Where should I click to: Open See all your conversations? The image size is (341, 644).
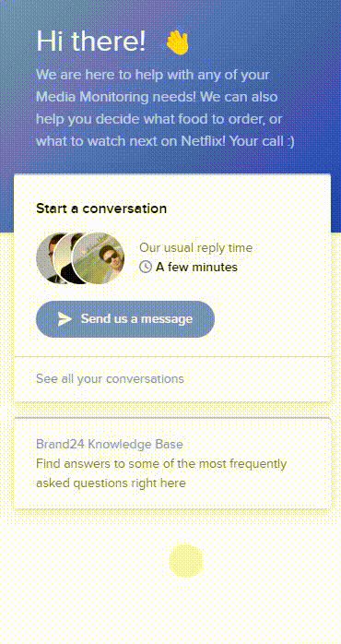click(110, 378)
